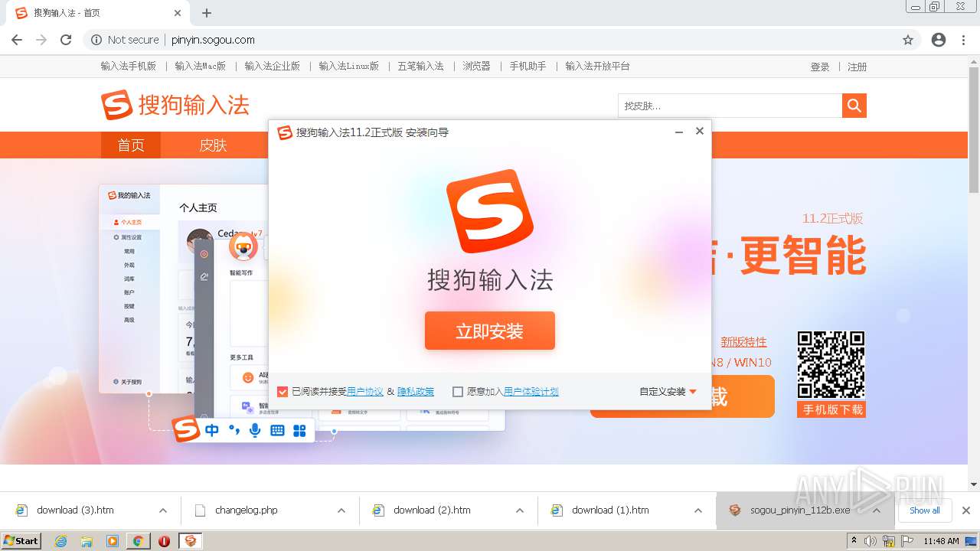The height and width of the screenshot is (551, 980).
Task: Open the 隐私政策 privacy policy link
Action: pos(416,392)
